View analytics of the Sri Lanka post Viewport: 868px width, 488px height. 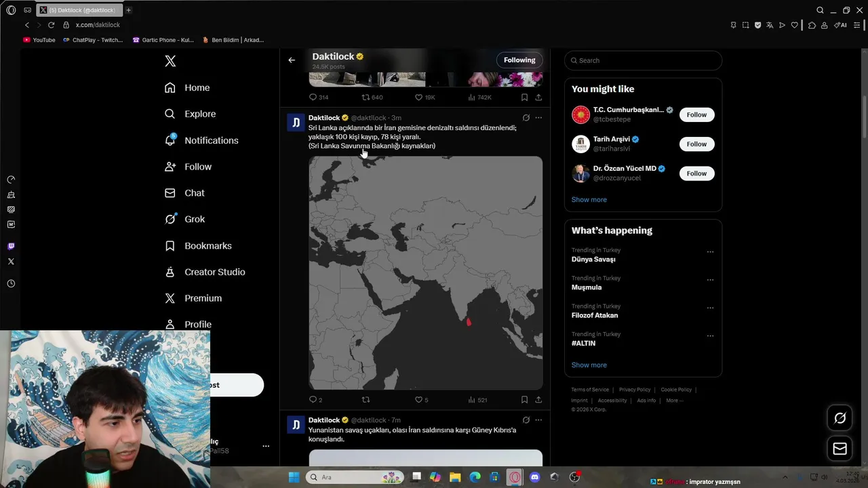(477, 400)
